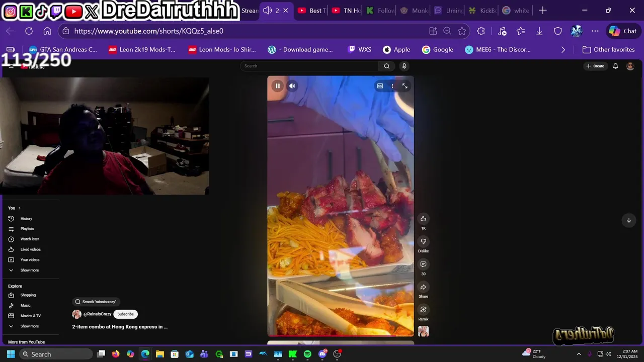The width and height of the screenshot is (644, 362).
Task: Click the YouTube search field
Action: (309, 66)
